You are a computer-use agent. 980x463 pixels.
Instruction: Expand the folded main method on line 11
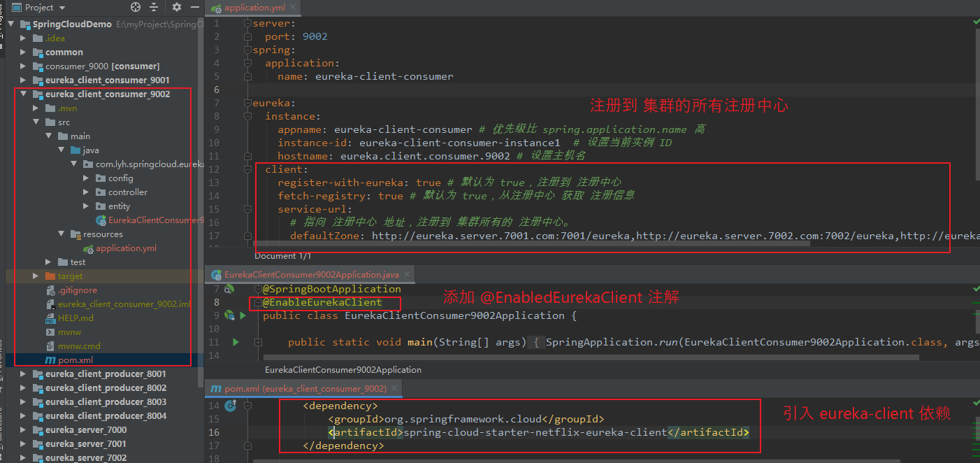click(258, 342)
